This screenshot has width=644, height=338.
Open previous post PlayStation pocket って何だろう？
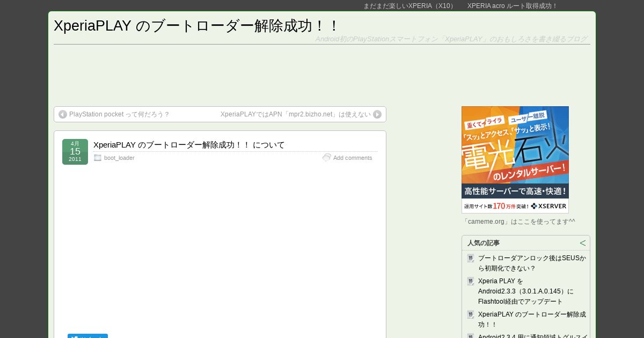point(119,114)
